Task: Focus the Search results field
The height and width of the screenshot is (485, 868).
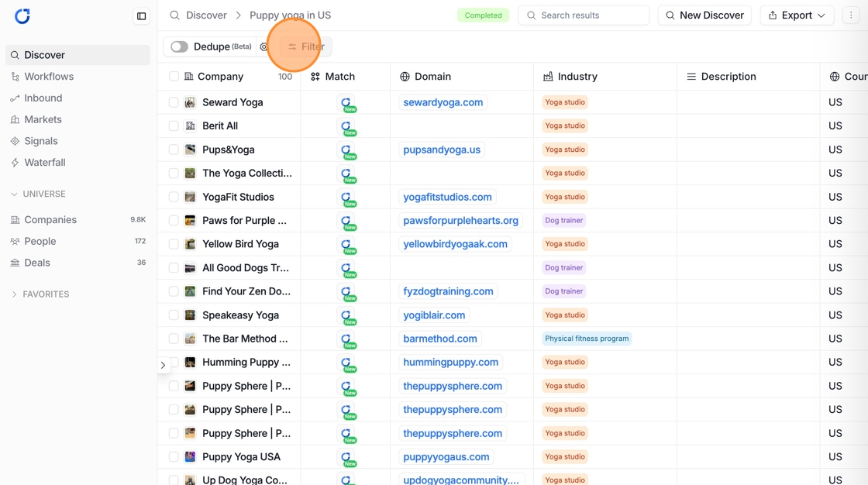Action: 584,15
